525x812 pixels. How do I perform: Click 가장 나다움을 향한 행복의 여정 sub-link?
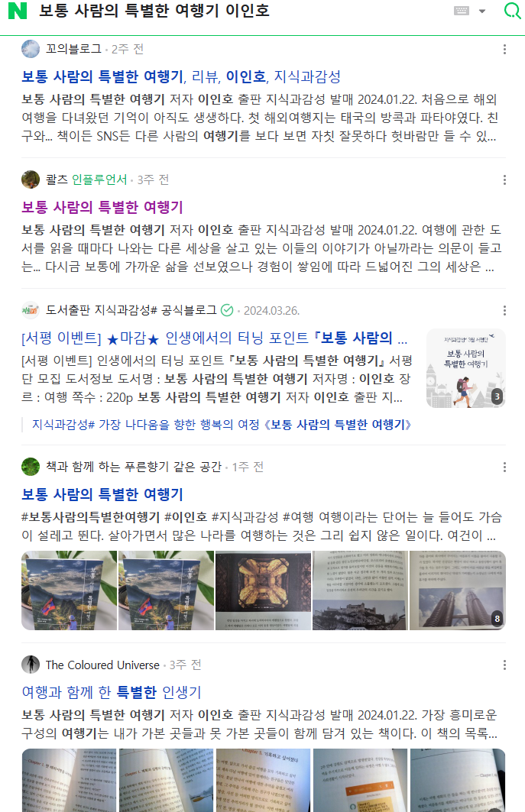(222, 425)
